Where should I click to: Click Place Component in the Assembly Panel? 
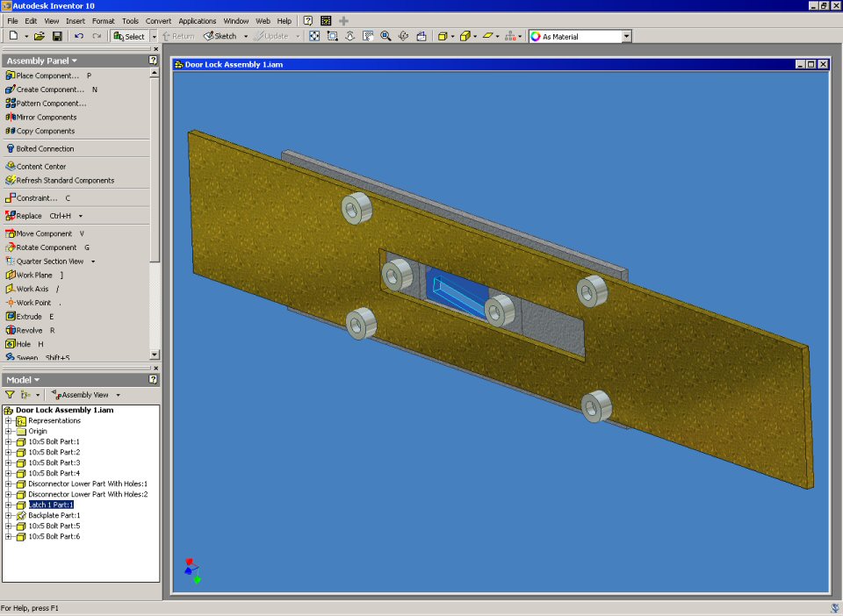47,75
